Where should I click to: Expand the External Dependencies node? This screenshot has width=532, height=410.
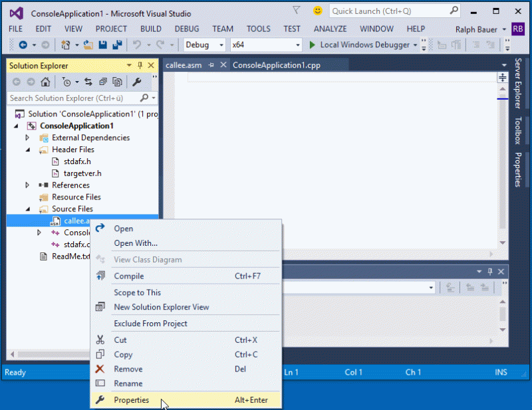click(27, 138)
